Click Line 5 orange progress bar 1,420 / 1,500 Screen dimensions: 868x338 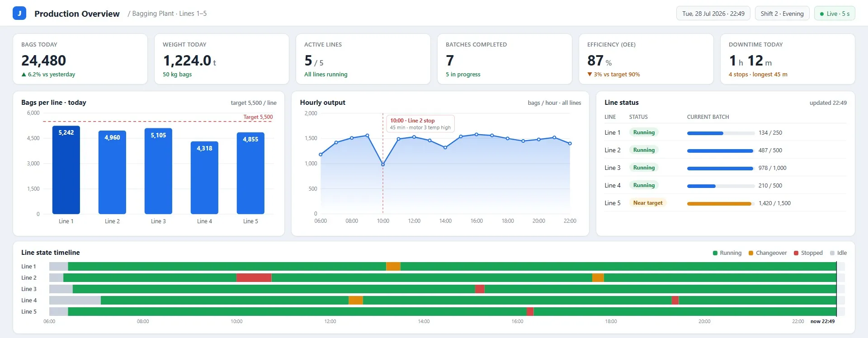point(720,204)
